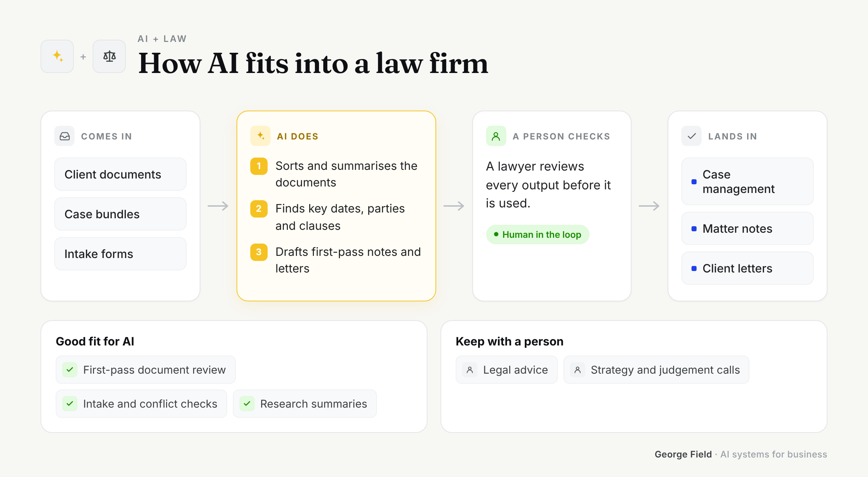The height and width of the screenshot is (477, 868).
Task: Click the AI + LAW eyebrow label
Action: click(x=162, y=39)
